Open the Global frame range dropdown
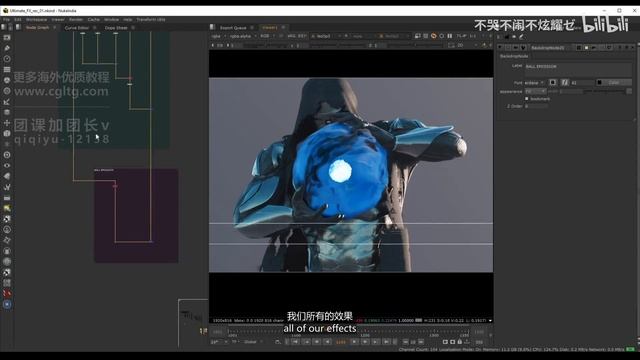 (253, 342)
